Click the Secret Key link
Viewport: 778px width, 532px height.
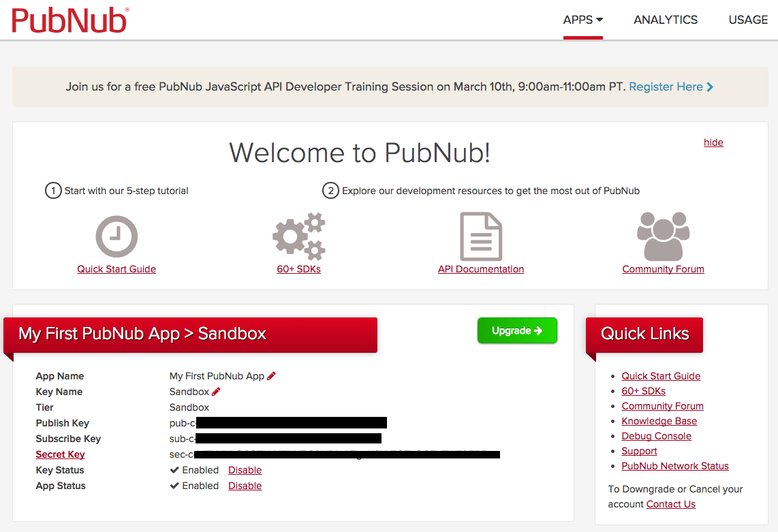[x=61, y=454]
